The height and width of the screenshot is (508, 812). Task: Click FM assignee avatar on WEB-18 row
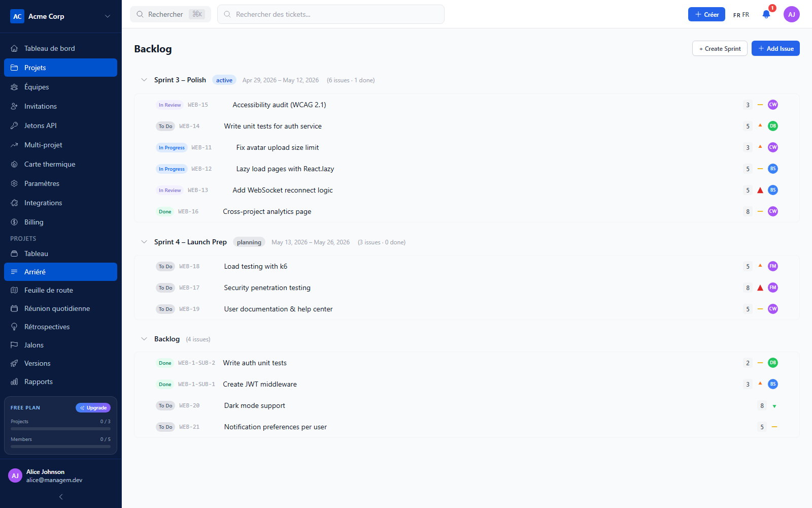773,266
